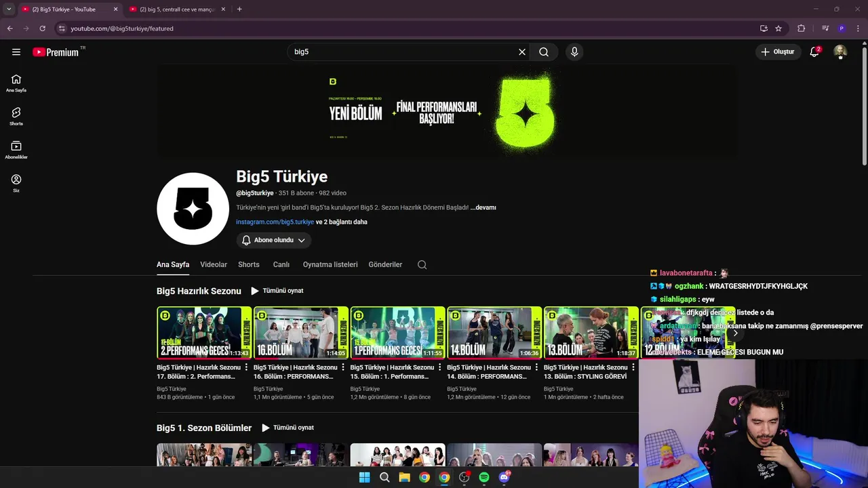The image size is (868, 488).
Task: Open the account avatar menu
Action: click(840, 52)
